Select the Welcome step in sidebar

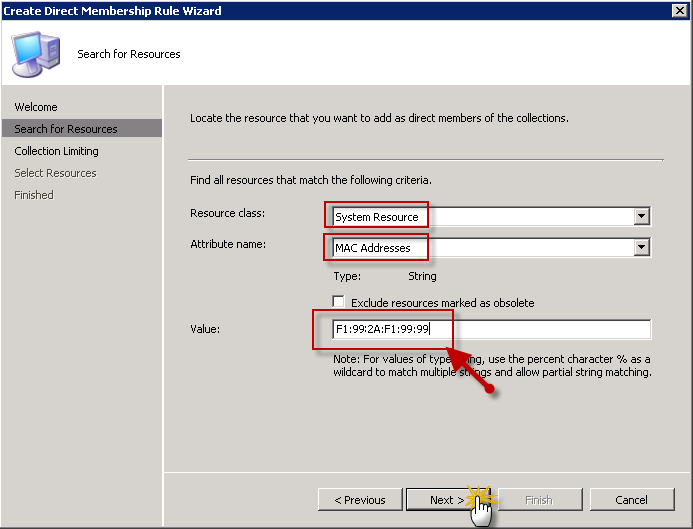pyautogui.click(x=36, y=107)
